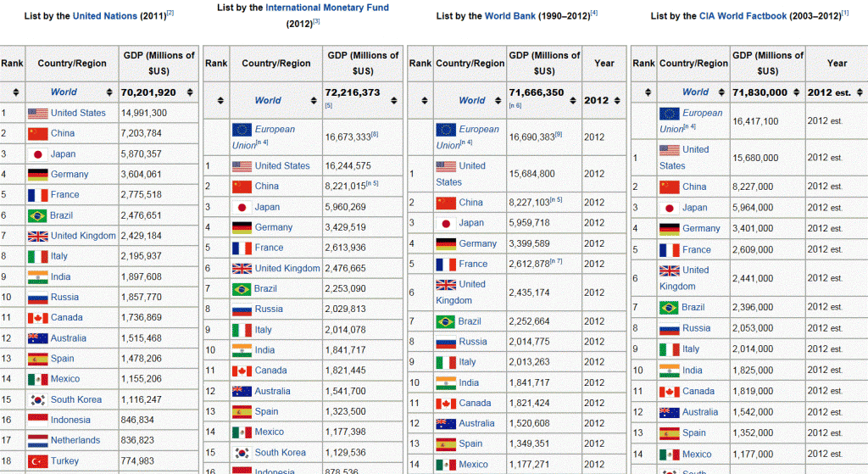The width and height of the screenshot is (868, 474).
Task: Sort UN list by Rank column arrows
Action: coord(15,92)
